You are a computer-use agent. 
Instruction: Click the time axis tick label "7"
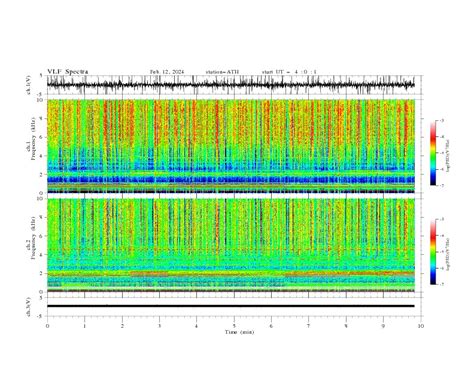coord(309,326)
